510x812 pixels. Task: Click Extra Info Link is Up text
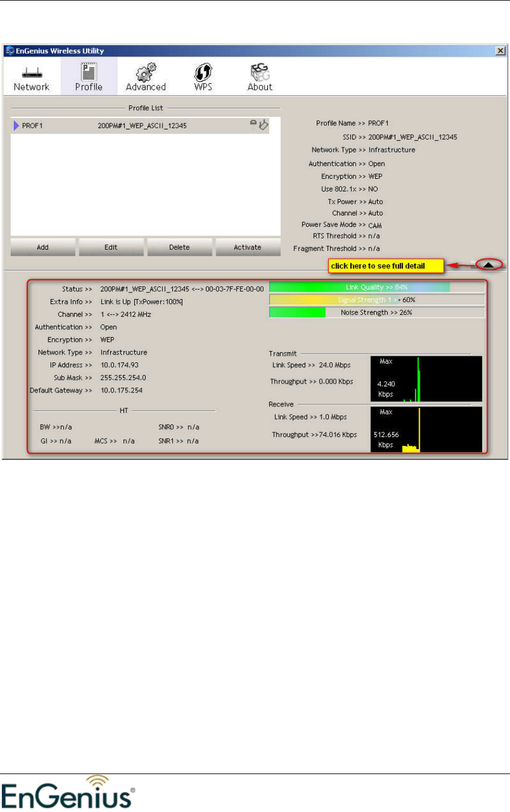point(142,302)
